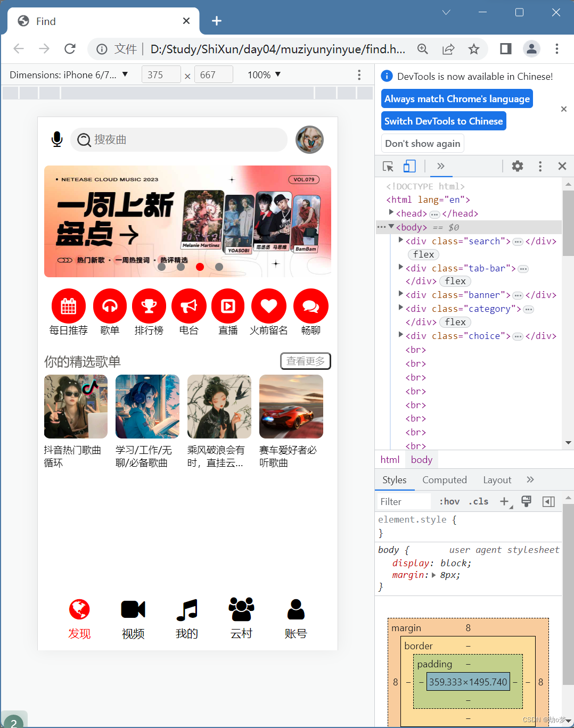Toggle the device emulation mode icon
574x728 pixels.
[x=409, y=166]
